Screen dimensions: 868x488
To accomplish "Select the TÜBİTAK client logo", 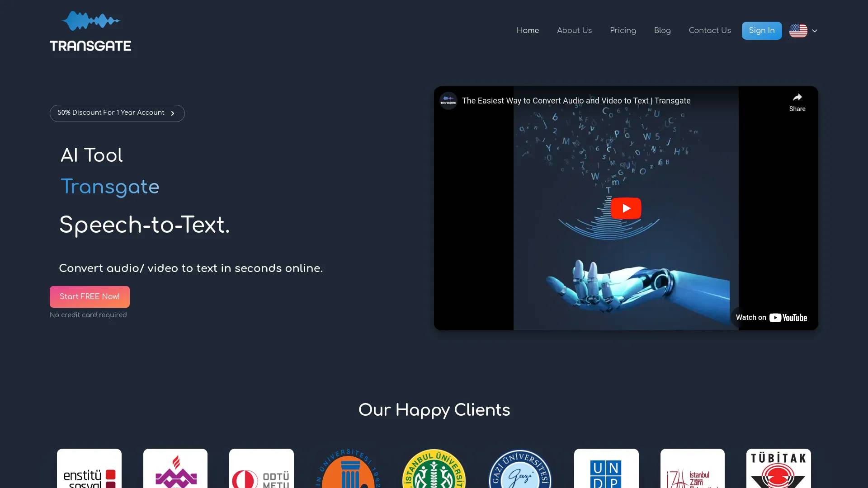I will coord(778,469).
